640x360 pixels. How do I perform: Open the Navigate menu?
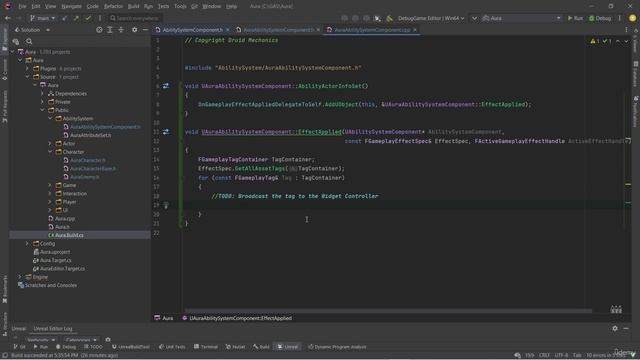tap(71, 7)
